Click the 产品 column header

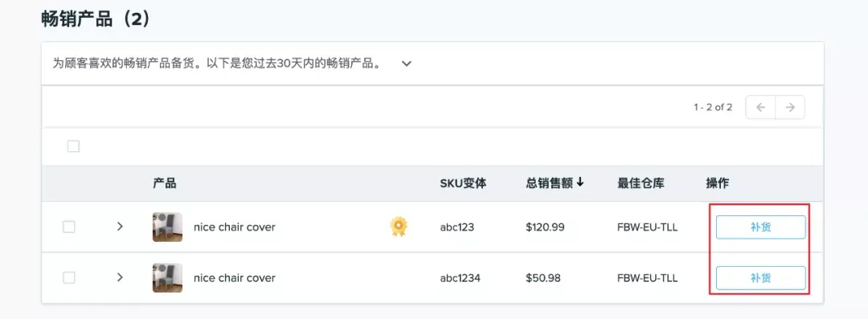[x=165, y=183]
